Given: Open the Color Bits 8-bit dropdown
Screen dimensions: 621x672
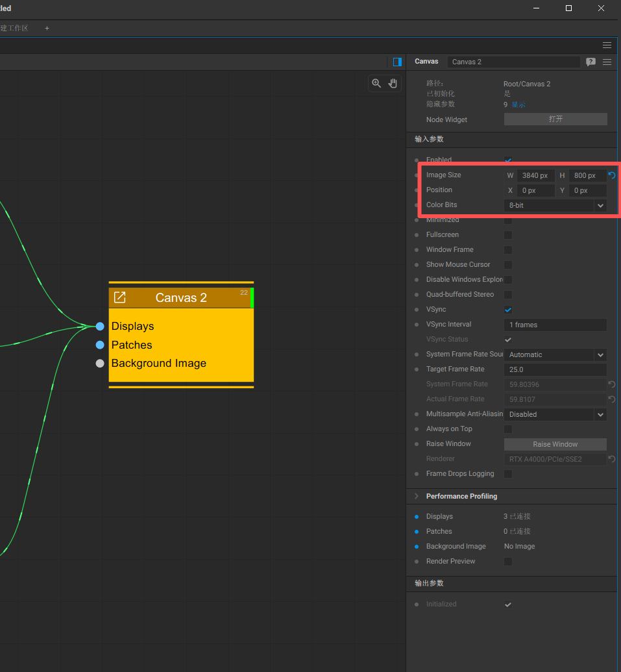Looking at the screenshot, I should pos(555,205).
